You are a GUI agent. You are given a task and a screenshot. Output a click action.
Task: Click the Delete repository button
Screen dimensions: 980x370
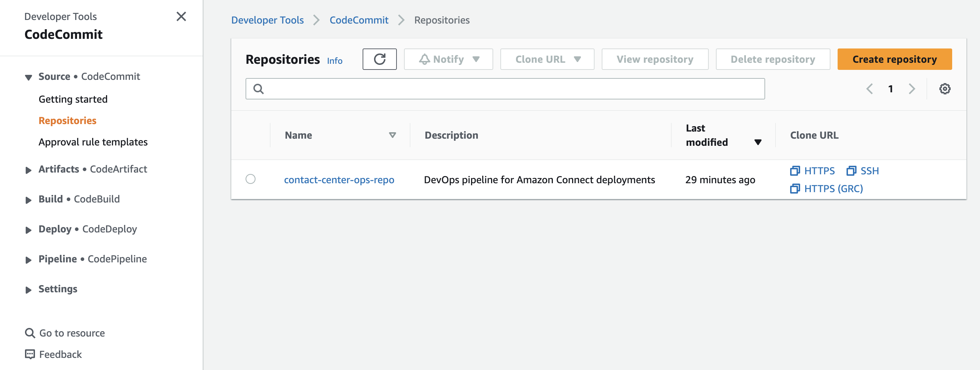coord(773,59)
